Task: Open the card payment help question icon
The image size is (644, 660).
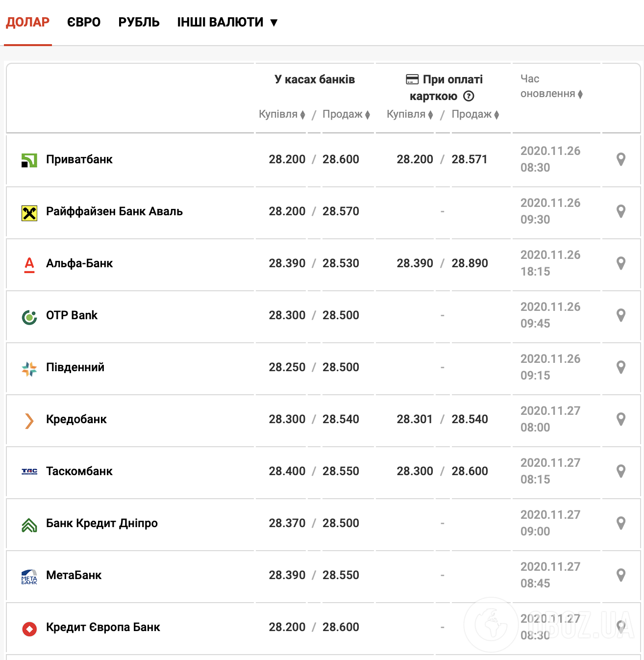Action: click(x=469, y=96)
